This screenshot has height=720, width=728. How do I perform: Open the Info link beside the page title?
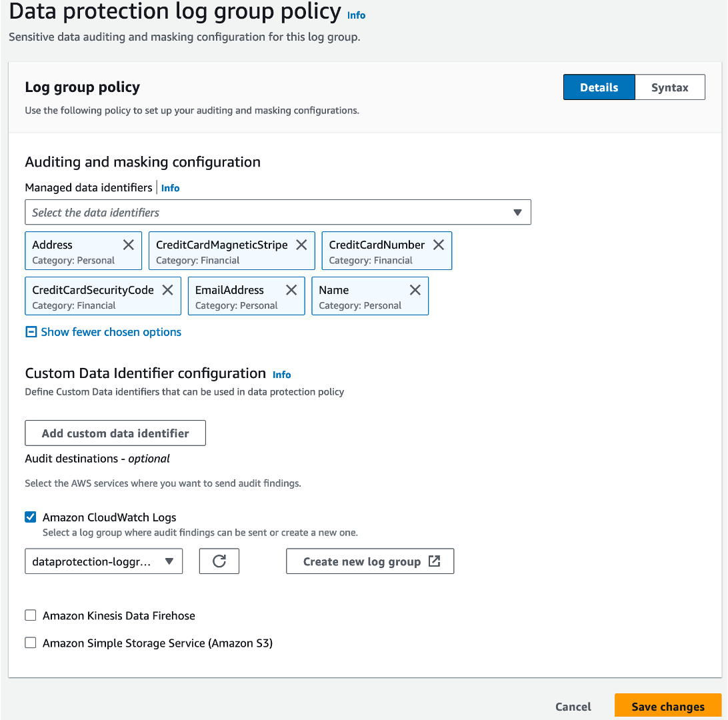click(356, 15)
